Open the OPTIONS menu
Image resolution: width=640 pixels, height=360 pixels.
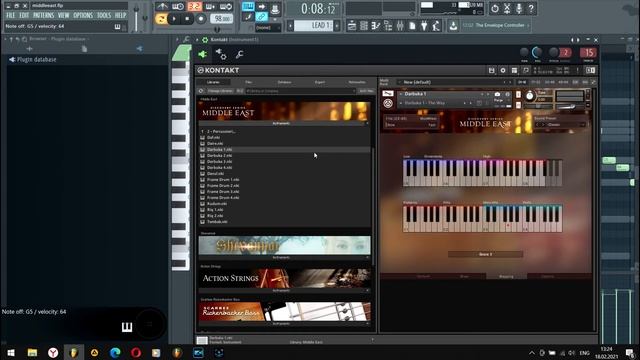tap(83, 16)
